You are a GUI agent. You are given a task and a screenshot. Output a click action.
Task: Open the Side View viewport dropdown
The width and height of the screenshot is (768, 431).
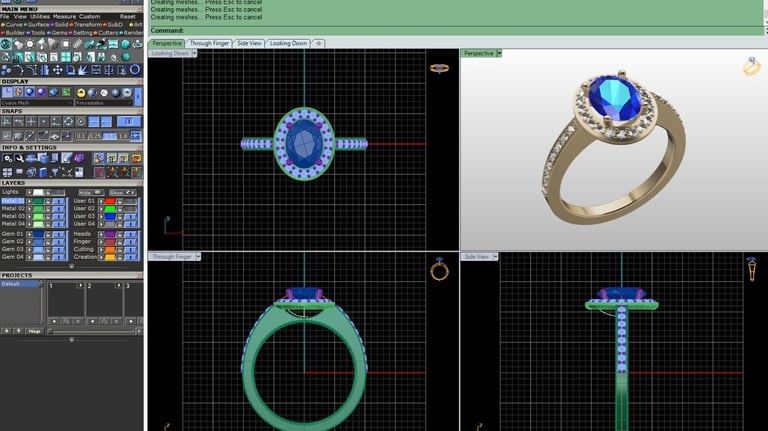[x=495, y=256]
